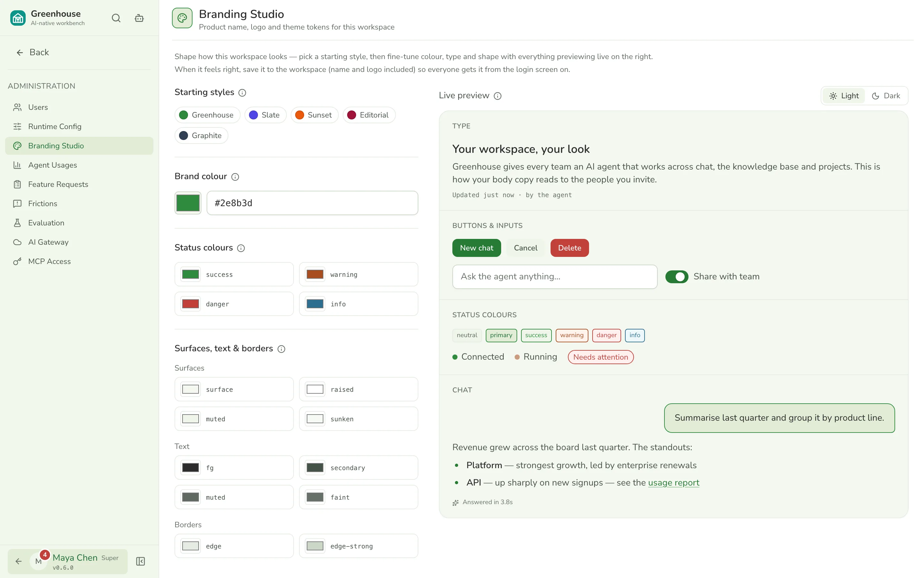
Task: Open the edge-strong border colour swatch
Action: [315, 546]
